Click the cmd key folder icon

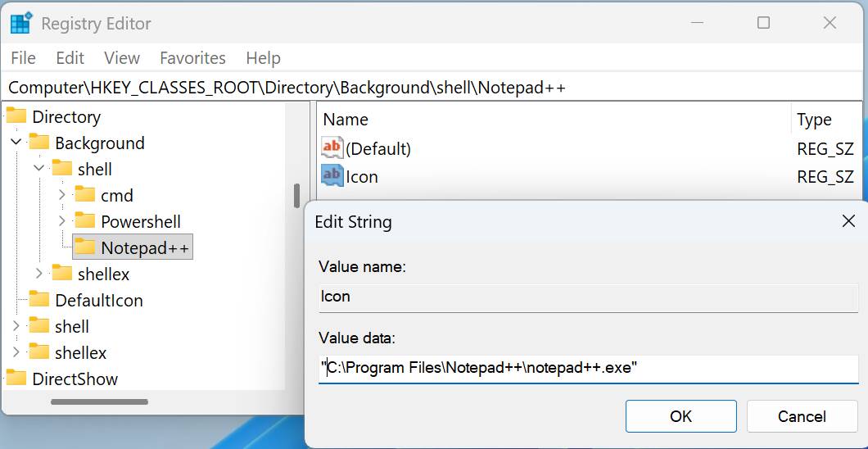(84, 194)
